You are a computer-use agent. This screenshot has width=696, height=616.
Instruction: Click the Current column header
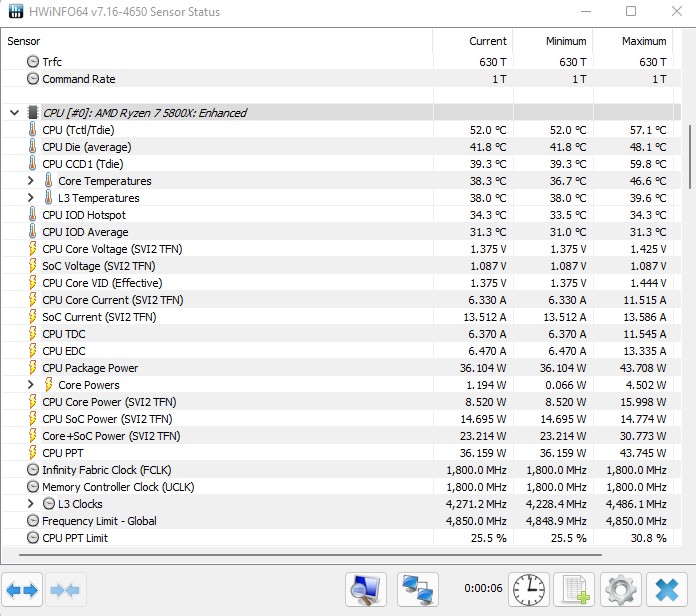[x=473, y=41]
